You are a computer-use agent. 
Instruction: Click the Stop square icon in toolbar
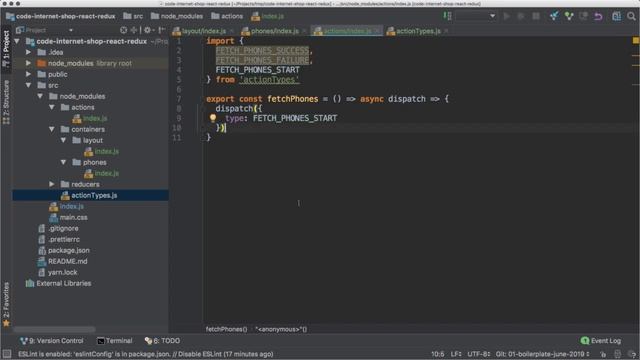click(x=536, y=16)
